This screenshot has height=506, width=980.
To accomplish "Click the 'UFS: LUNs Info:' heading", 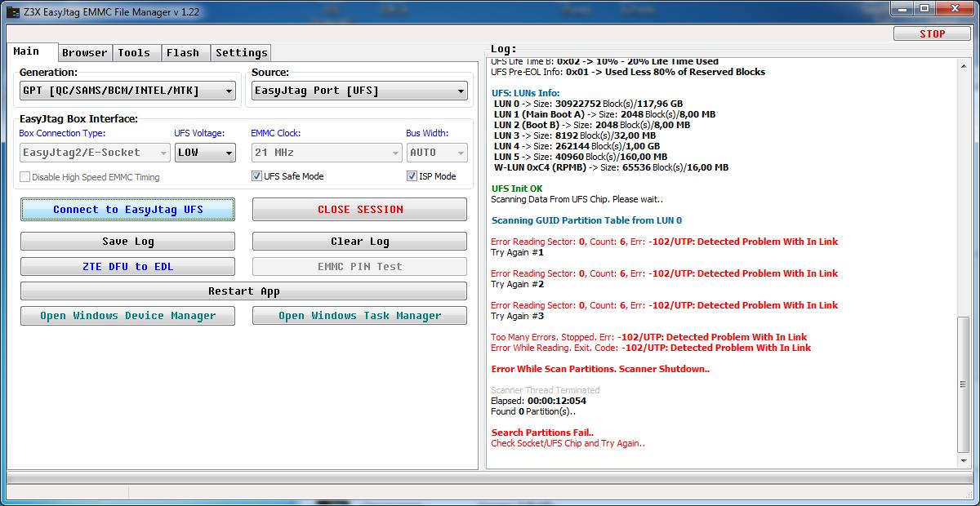I will point(525,94).
